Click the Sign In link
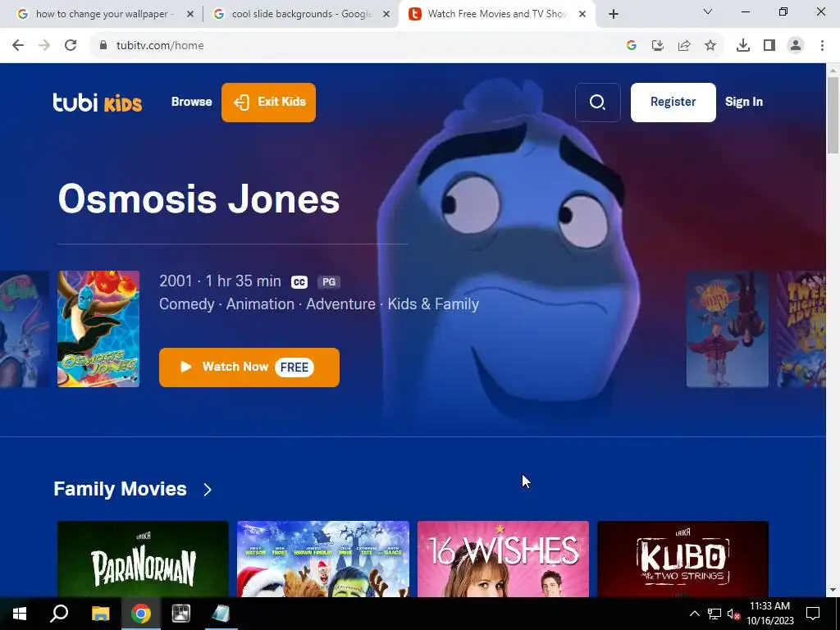840x630 pixels. [743, 102]
